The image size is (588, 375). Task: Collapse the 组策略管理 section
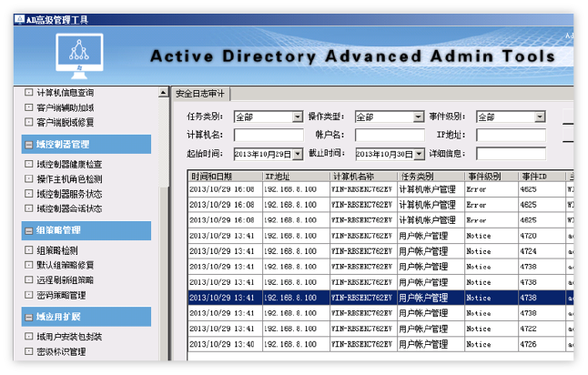29,231
